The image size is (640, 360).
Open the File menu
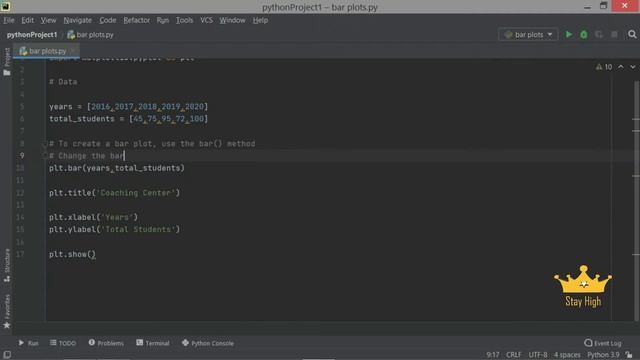[9, 20]
